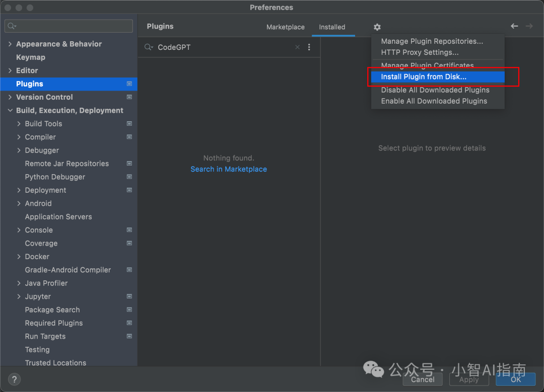Expand the Appearance & Behavior section
This screenshot has height=392, width=544.
(x=10, y=44)
